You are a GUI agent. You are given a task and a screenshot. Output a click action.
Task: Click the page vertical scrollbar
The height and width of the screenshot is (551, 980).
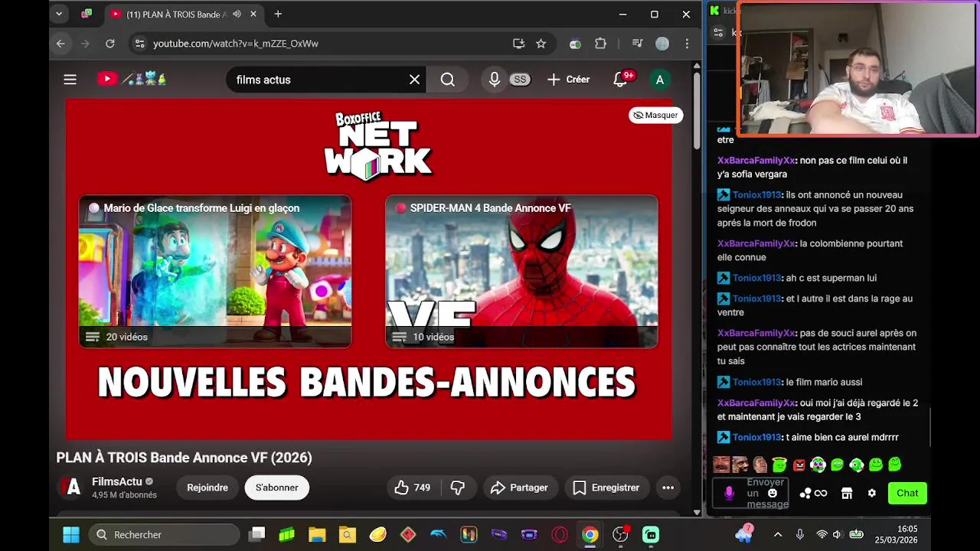697,111
